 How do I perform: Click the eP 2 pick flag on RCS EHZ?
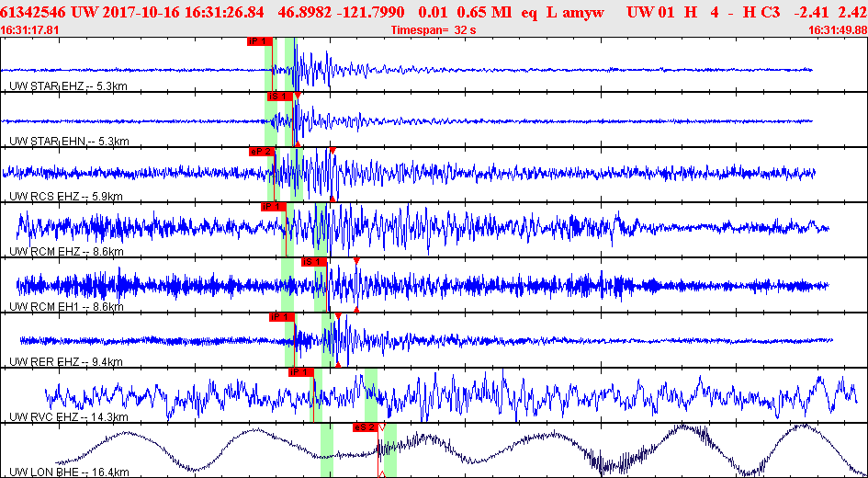coord(261,152)
